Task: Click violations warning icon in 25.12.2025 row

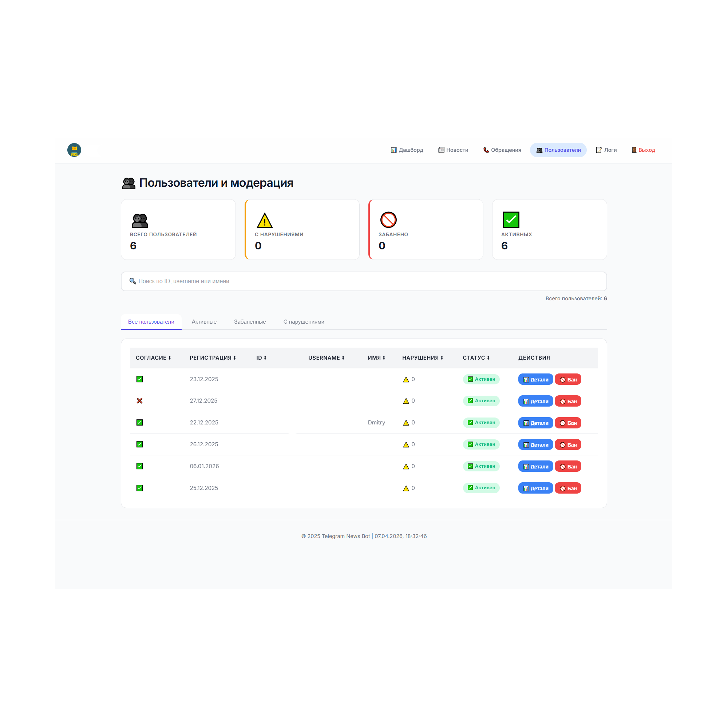Action: [406, 488]
